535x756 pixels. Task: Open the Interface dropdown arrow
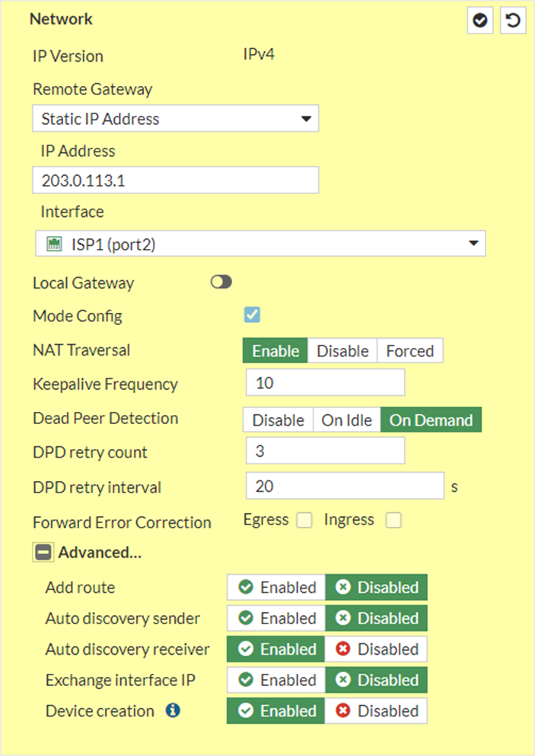[x=474, y=243]
